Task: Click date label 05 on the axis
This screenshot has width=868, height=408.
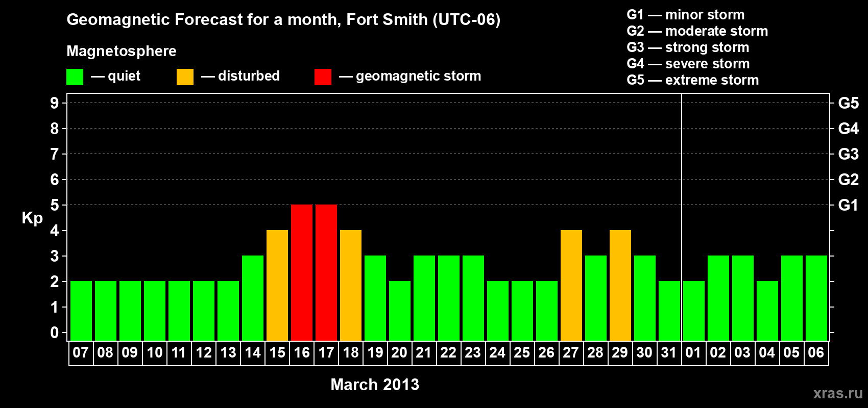Action: [791, 352]
